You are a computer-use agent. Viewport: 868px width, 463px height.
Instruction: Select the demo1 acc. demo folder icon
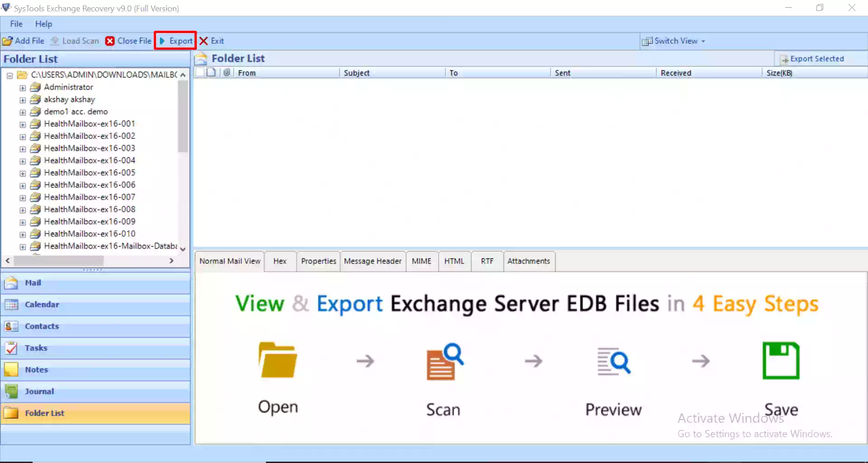click(35, 111)
